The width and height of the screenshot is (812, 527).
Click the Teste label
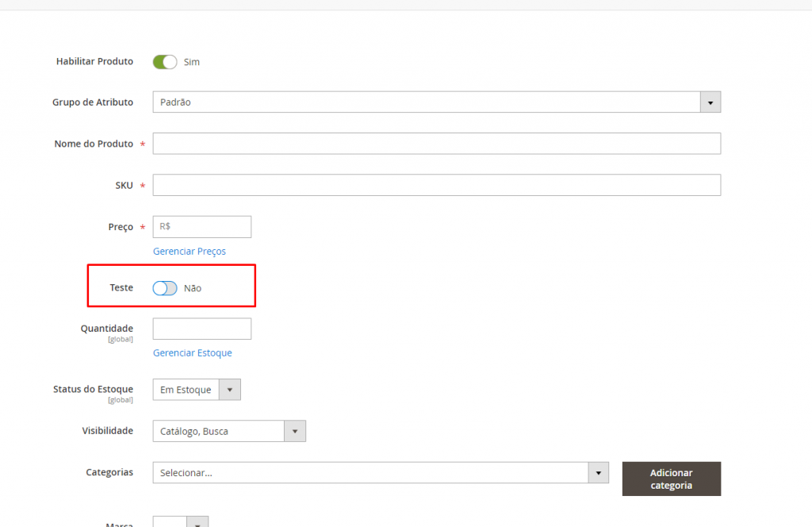[x=121, y=287]
